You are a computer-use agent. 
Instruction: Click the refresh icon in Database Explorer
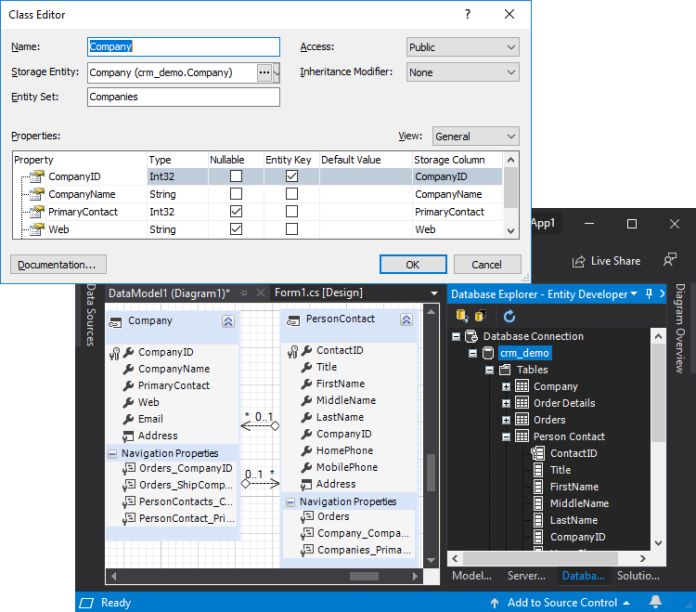(x=509, y=316)
